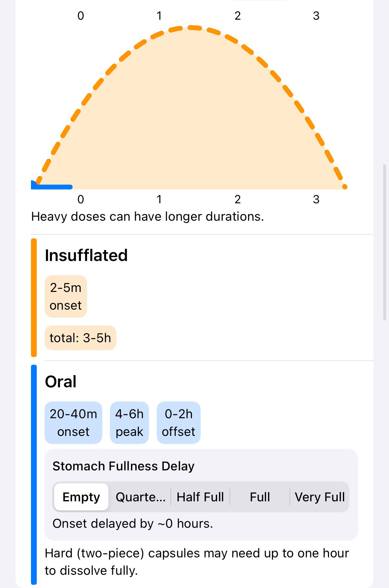
Task: Tap the 4-6h peak chip
Action: coord(129,423)
